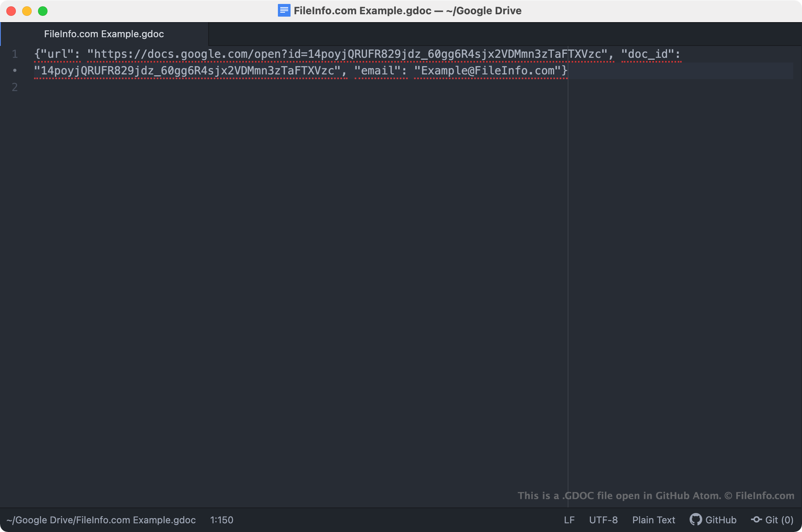The image size is (802, 532).
Task: Click the GitHub octocat icon in status bar
Action: [696, 520]
